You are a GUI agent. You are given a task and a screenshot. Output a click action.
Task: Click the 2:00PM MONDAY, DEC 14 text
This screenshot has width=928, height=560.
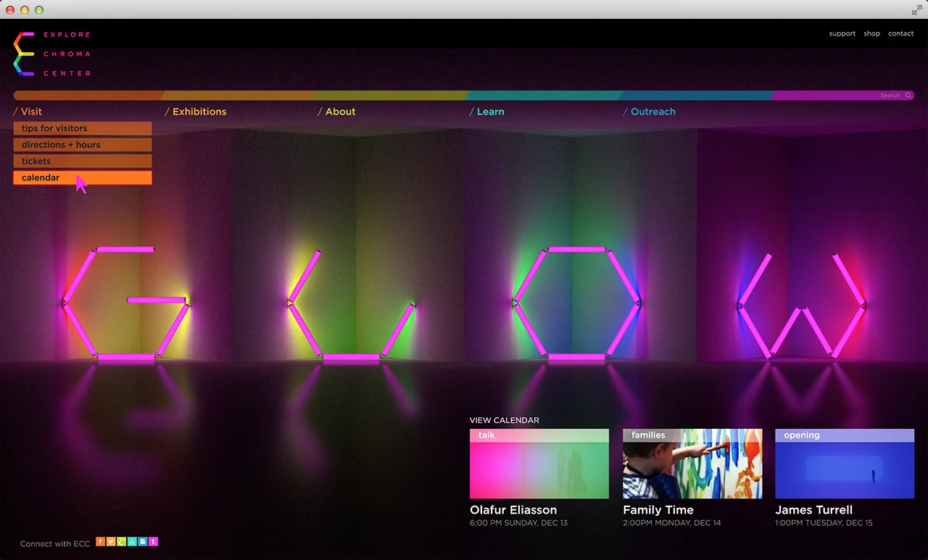(672, 523)
